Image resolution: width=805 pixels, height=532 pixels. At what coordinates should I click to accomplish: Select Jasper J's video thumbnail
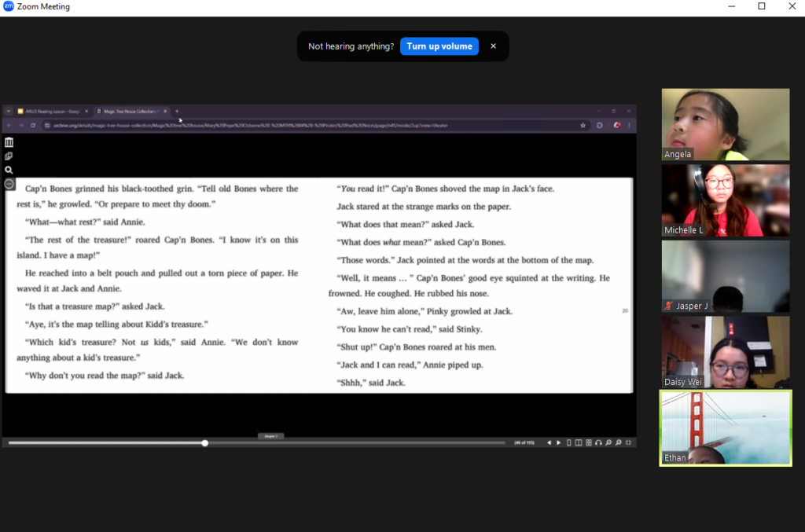coord(726,276)
